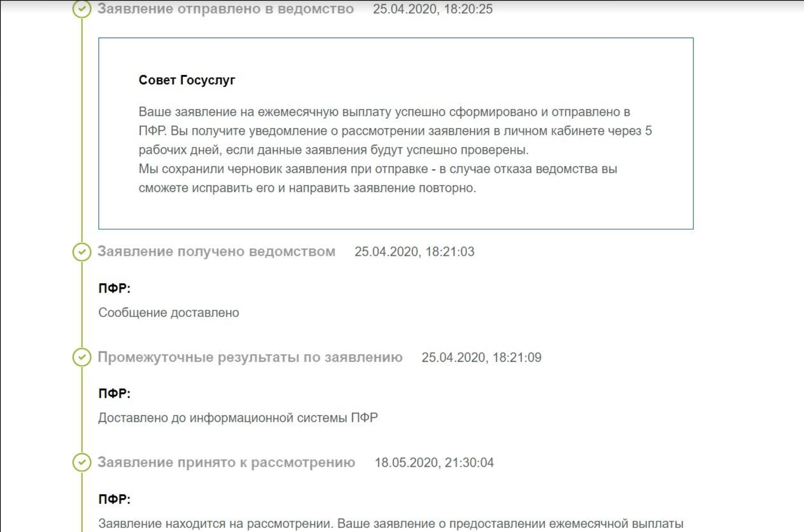Screen dimensions: 804x532
Task: Click 'Промежуточные результаты по заявлению' heading
Action: click(x=250, y=357)
